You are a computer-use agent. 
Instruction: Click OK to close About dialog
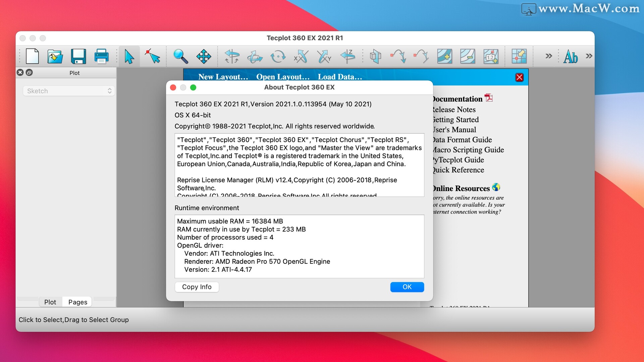[x=407, y=287]
